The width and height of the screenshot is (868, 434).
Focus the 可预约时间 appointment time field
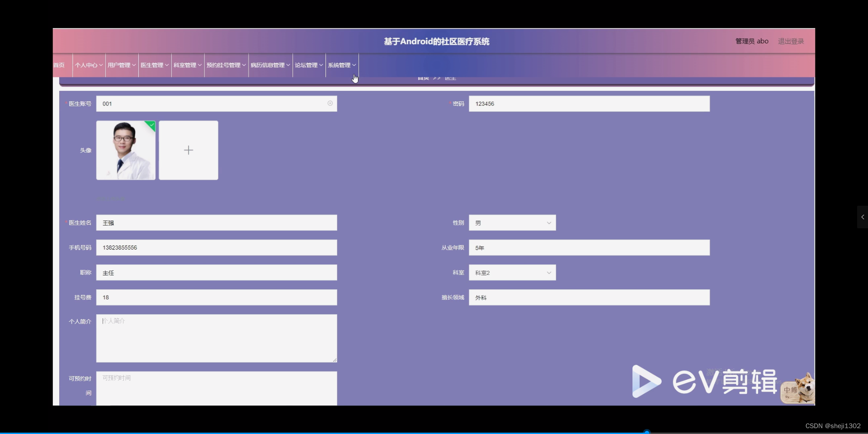(x=217, y=388)
